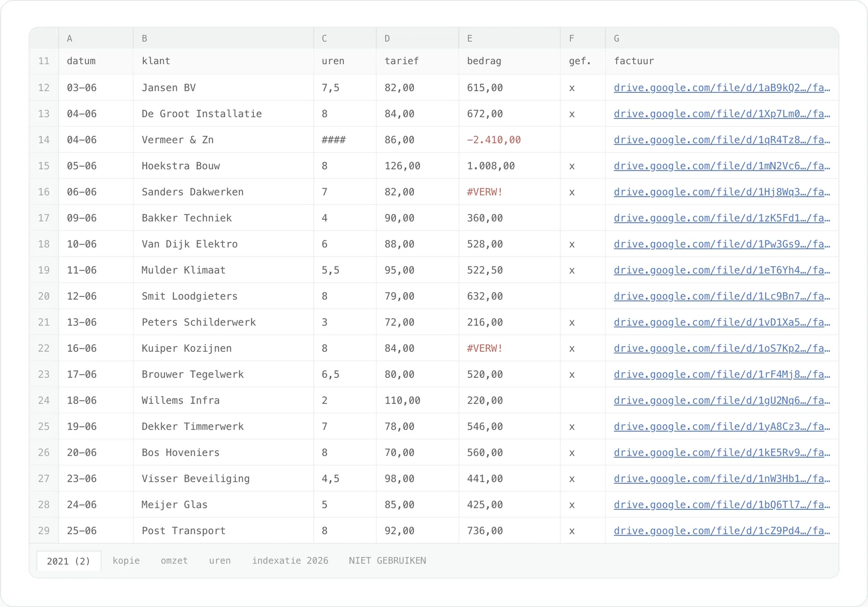The width and height of the screenshot is (868, 607).
Task: Open the Jansen BV invoice link
Action: coord(722,87)
